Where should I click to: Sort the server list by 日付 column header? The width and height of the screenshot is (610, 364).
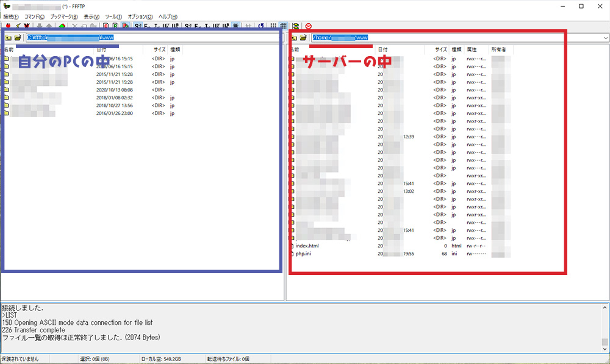(x=382, y=49)
